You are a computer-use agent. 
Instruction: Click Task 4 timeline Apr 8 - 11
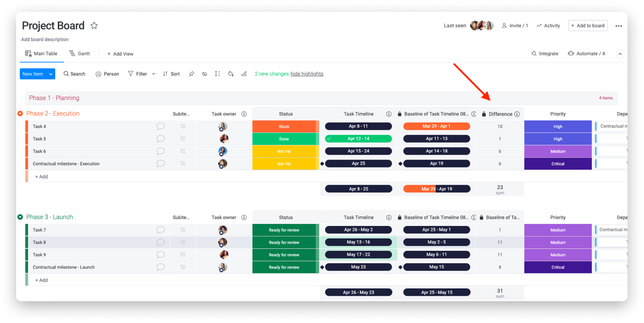[358, 126]
